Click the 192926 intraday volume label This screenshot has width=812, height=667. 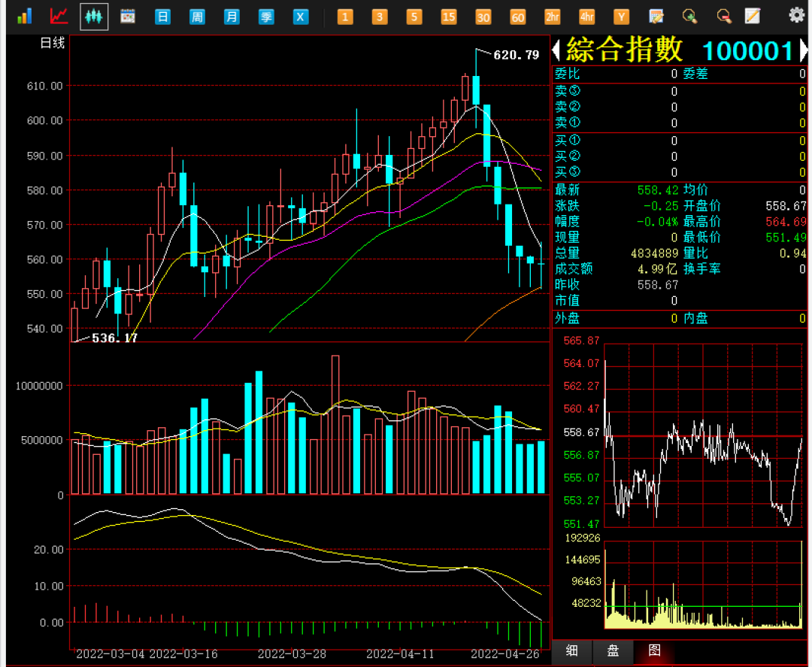(583, 538)
